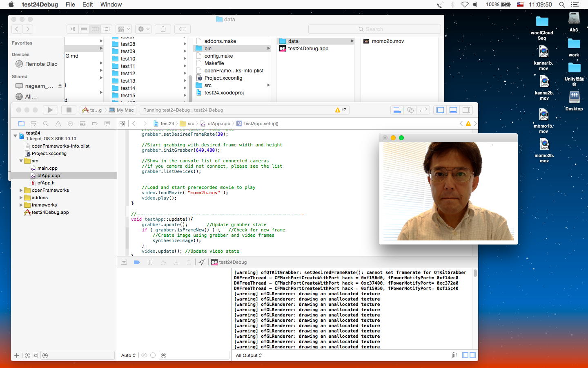Hide the debug area with the collapse button
Image resolution: width=588 pixels, height=368 pixels.
point(124,263)
